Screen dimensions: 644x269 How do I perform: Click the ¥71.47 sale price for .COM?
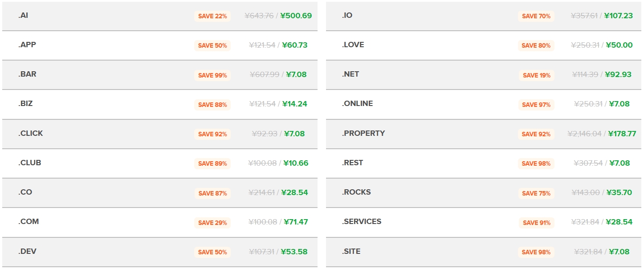295,222
